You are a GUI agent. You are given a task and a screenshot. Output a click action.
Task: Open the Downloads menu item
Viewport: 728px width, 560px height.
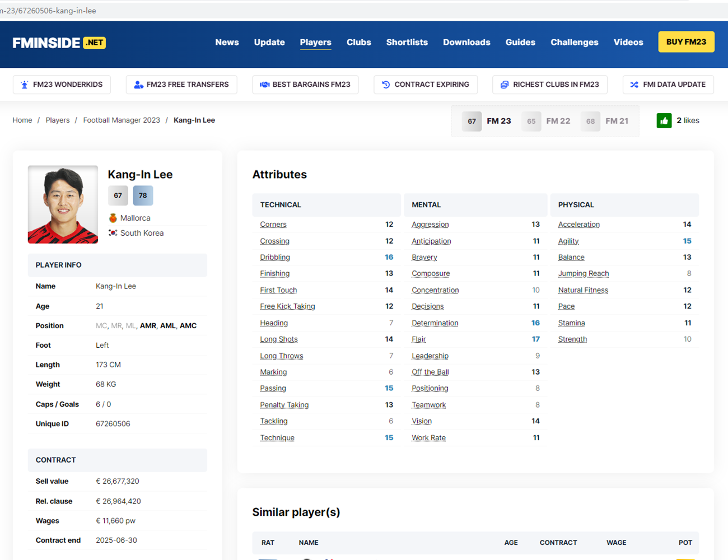pos(466,43)
